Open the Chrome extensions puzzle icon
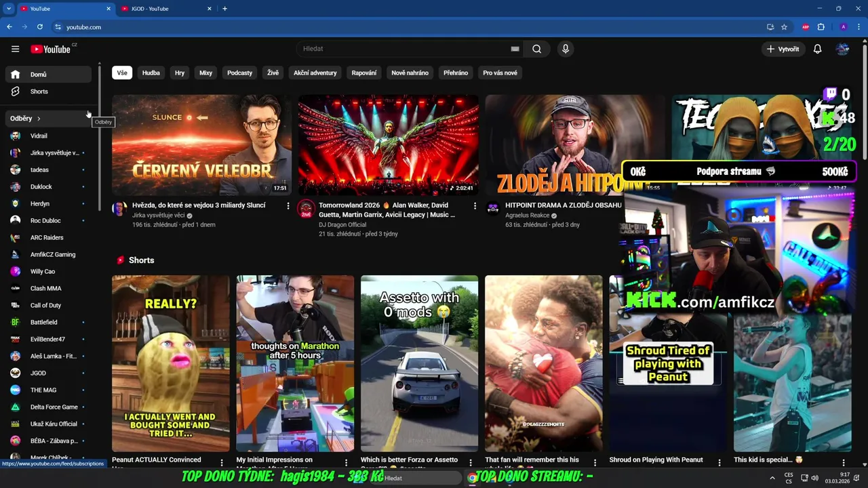This screenshot has width=868, height=488. (821, 27)
